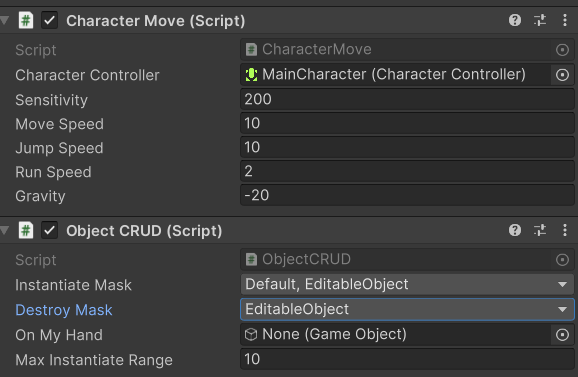Click the Sensitivity value field

tap(407, 99)
